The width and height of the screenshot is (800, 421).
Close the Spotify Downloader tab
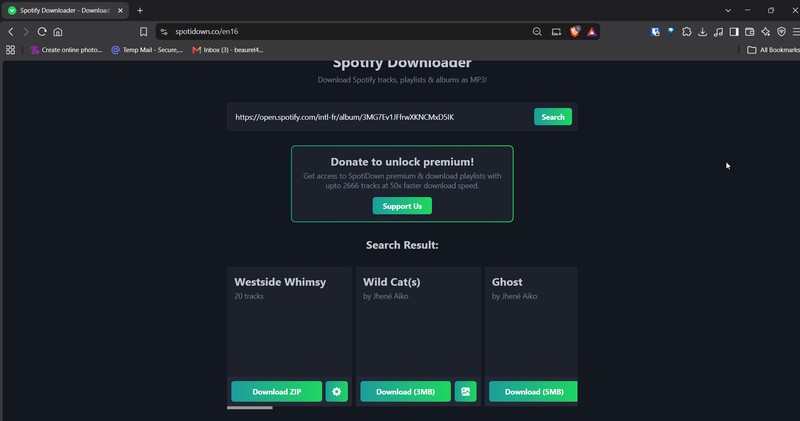[120, 10]
